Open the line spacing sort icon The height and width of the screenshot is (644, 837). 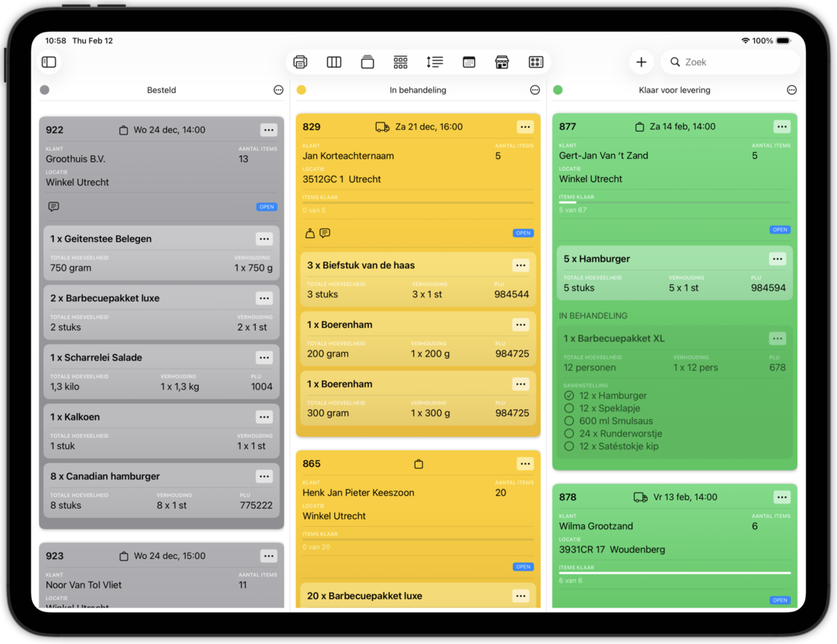434,62
